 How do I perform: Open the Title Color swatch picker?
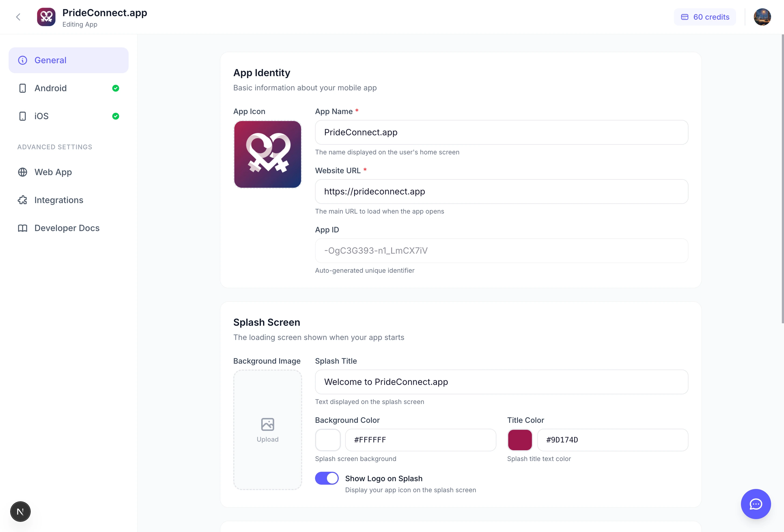coord(520,440)
